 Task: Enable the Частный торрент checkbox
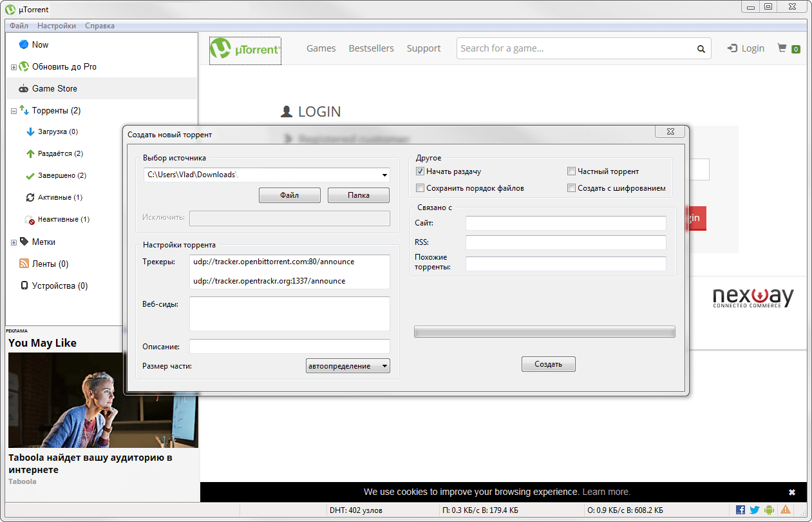(571, 171)
